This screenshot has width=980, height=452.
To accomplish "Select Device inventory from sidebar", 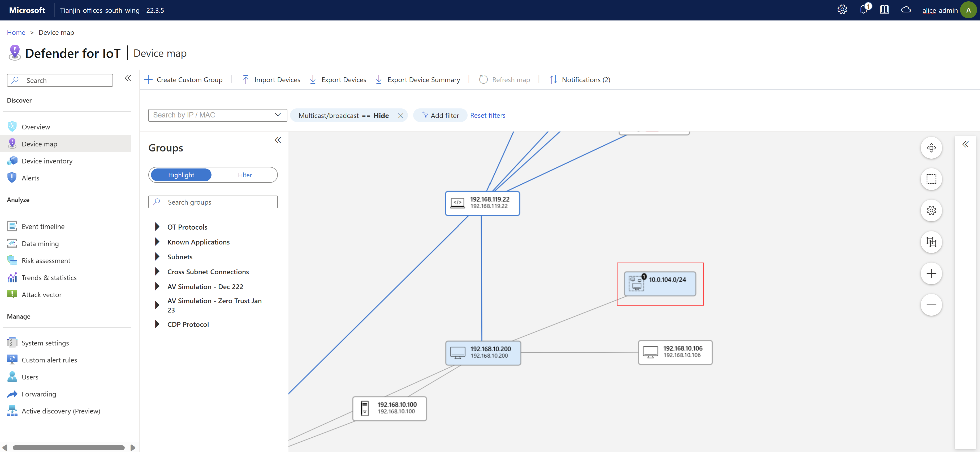I will (47, 160).
